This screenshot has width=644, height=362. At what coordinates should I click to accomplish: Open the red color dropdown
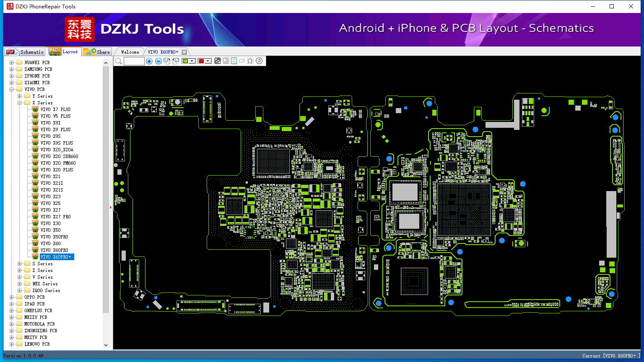pyautogui.click(x=208, y=61)
